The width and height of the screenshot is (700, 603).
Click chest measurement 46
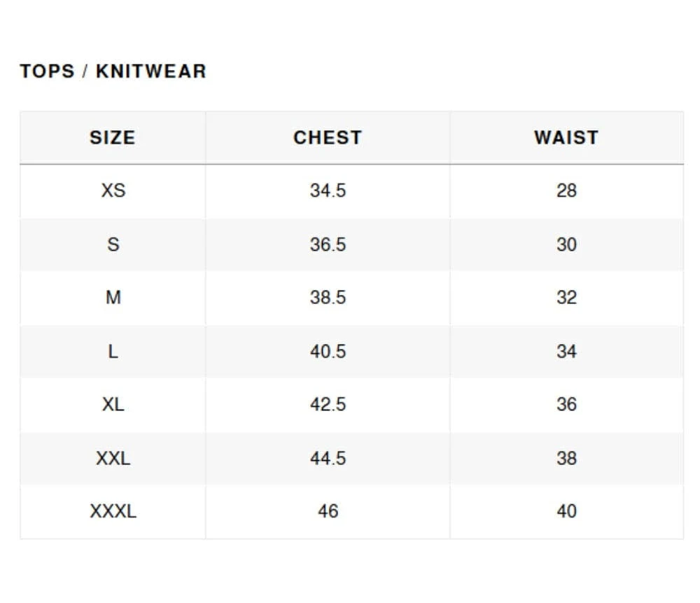coord(328,512)
